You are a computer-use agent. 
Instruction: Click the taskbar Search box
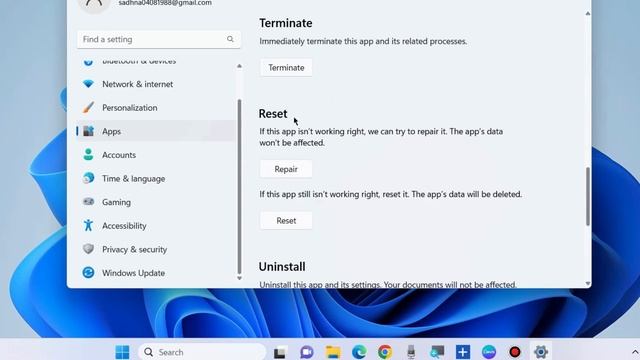click(x=202, y=352)
